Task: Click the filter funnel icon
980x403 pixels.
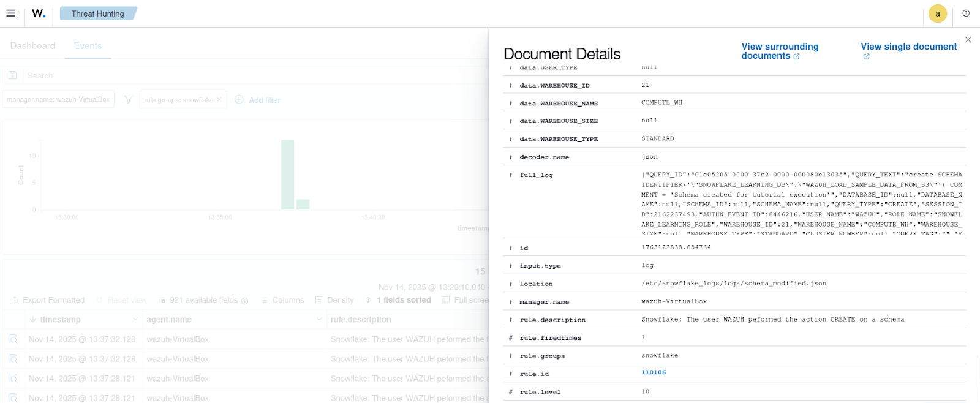Action: tap(128, 99)
